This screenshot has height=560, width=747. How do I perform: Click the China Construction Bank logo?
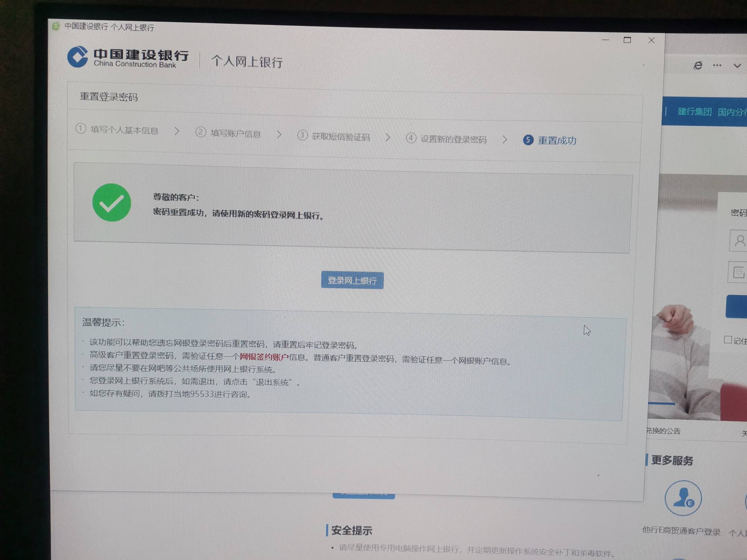coord(128,57)
